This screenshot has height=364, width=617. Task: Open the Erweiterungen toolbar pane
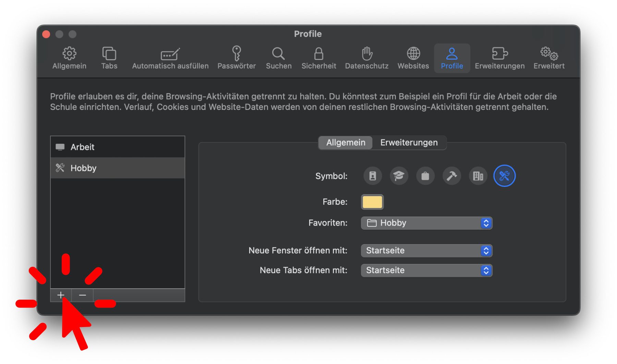(x=499, y=58)
